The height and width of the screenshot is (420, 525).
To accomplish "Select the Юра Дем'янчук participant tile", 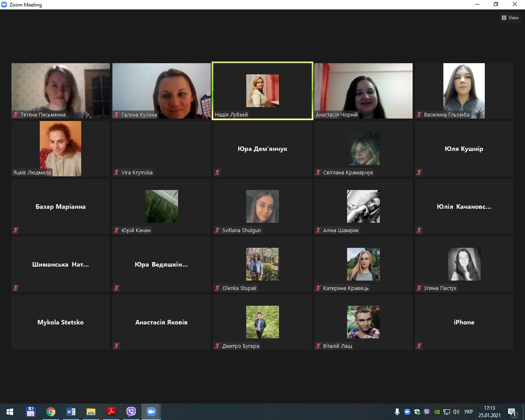I will [x=262, y=148].
